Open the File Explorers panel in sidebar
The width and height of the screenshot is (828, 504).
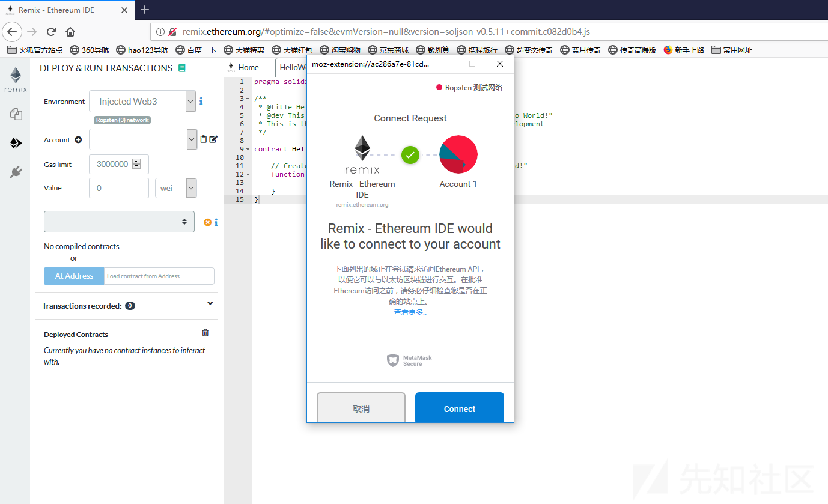(15, 114)
